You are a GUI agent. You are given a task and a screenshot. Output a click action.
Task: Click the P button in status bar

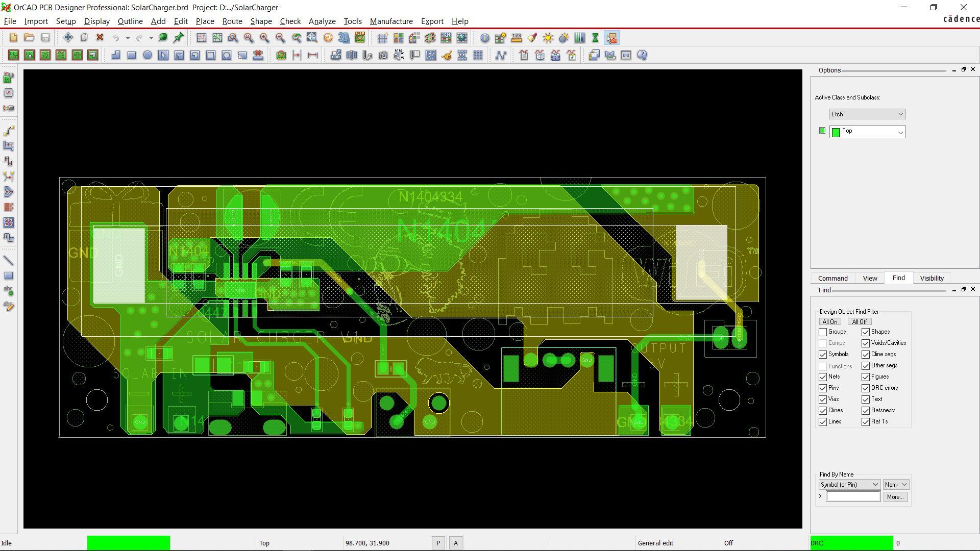[x=438, y=543]
